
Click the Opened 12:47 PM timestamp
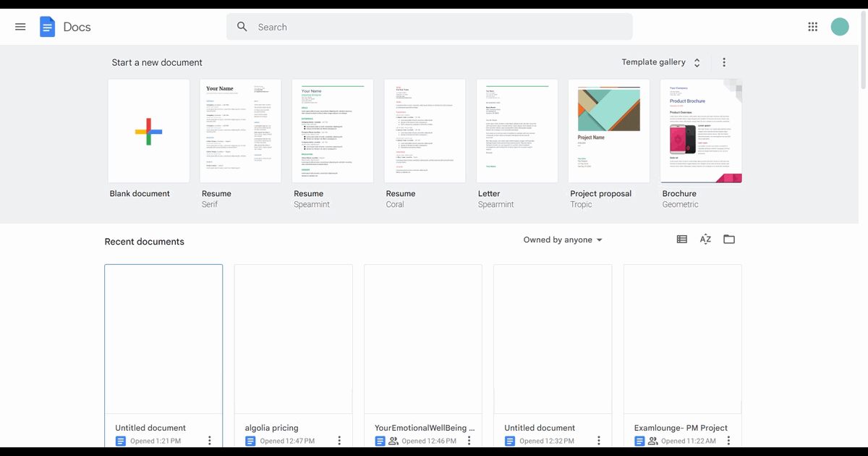tap(287, 441)
